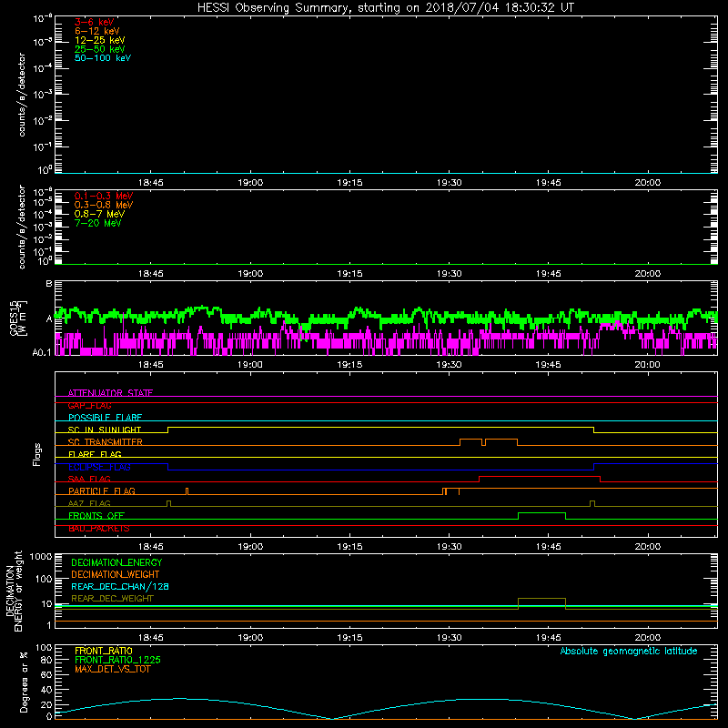Click the 1000 tick label of decimation plot

[41, 557]
